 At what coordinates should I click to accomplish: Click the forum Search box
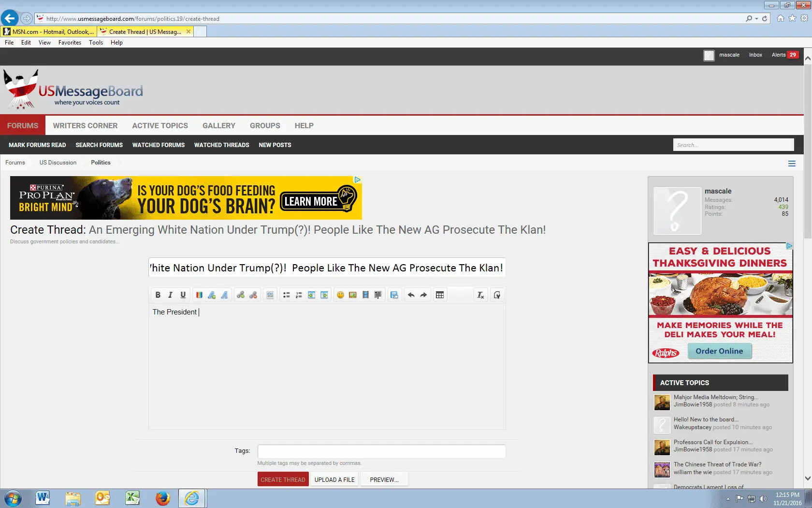click(x=733, y=145)
